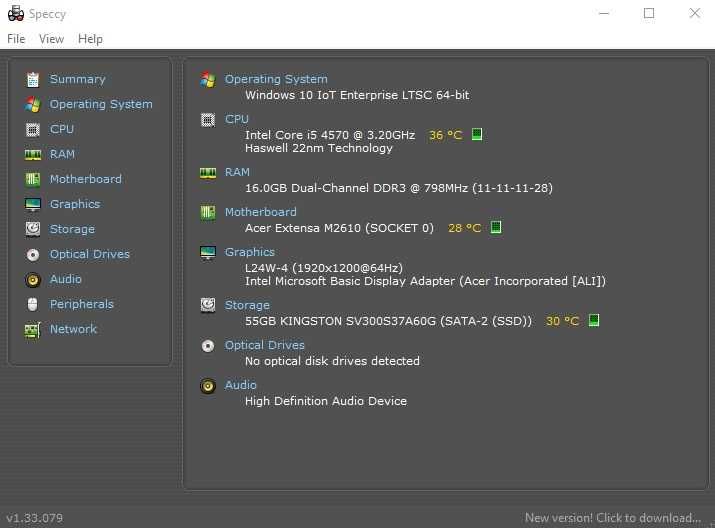Click Acer Extensa M2610 (SOCKET 0) text

coord(339,228)
